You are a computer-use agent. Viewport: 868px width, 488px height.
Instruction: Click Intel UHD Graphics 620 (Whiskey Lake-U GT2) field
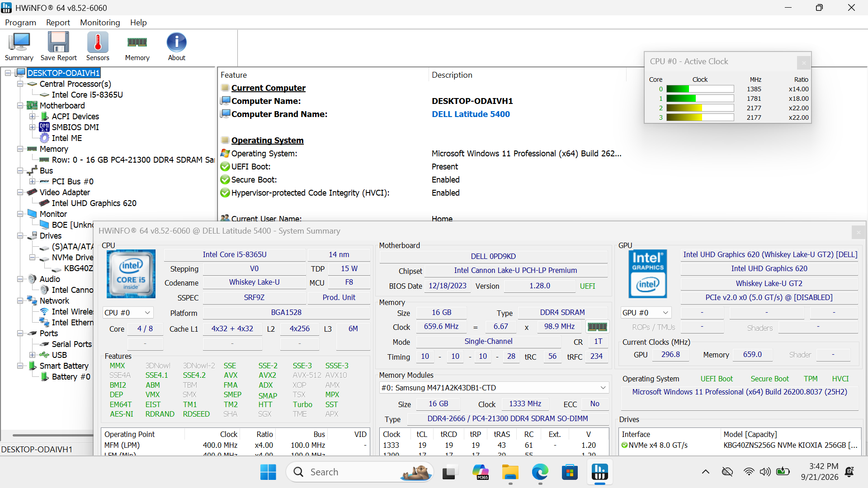click(x=770, y=255)
